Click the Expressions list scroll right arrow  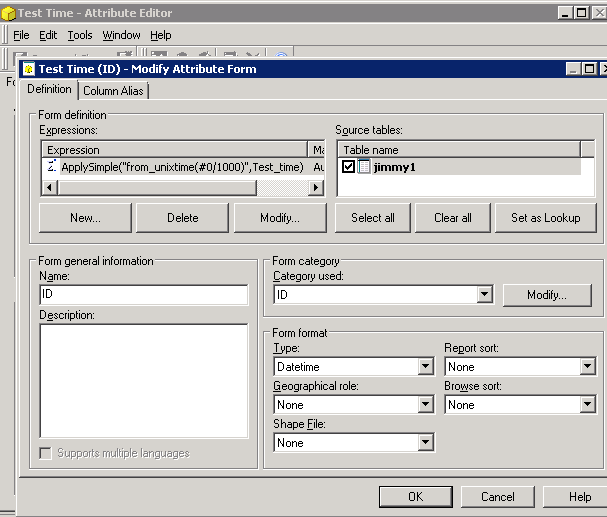pos(316,188)
